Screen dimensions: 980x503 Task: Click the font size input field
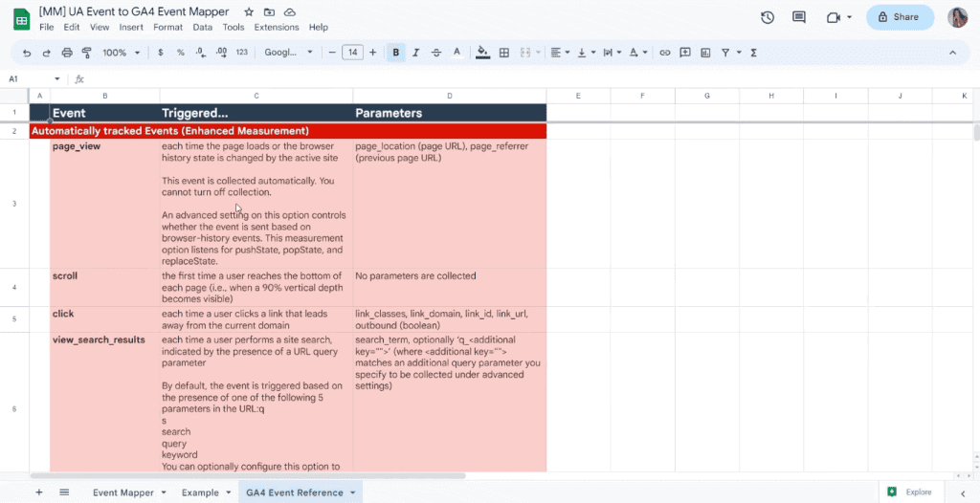click(x=352, y=53)
